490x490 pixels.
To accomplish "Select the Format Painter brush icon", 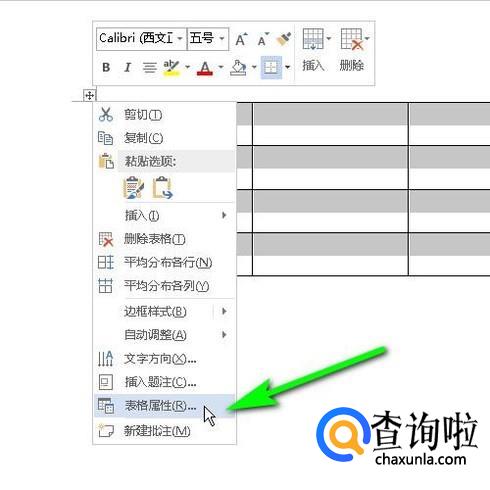I will [284, 39].
